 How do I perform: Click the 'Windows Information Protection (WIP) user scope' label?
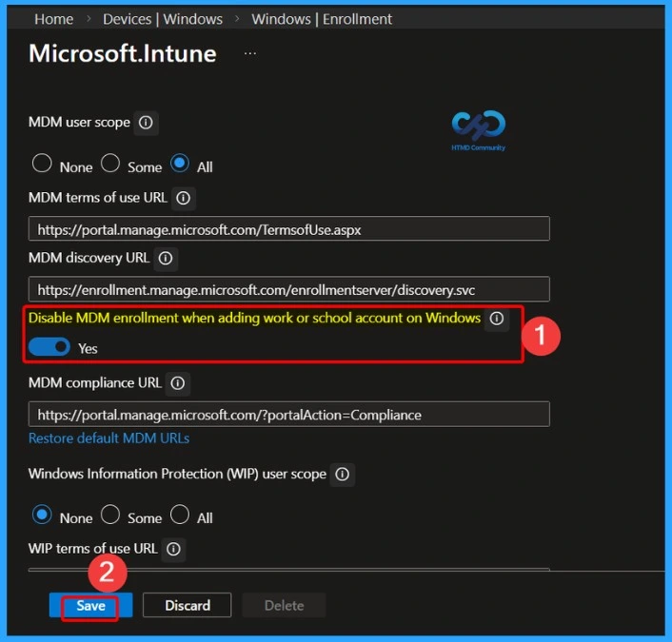(x=177, y=474)
